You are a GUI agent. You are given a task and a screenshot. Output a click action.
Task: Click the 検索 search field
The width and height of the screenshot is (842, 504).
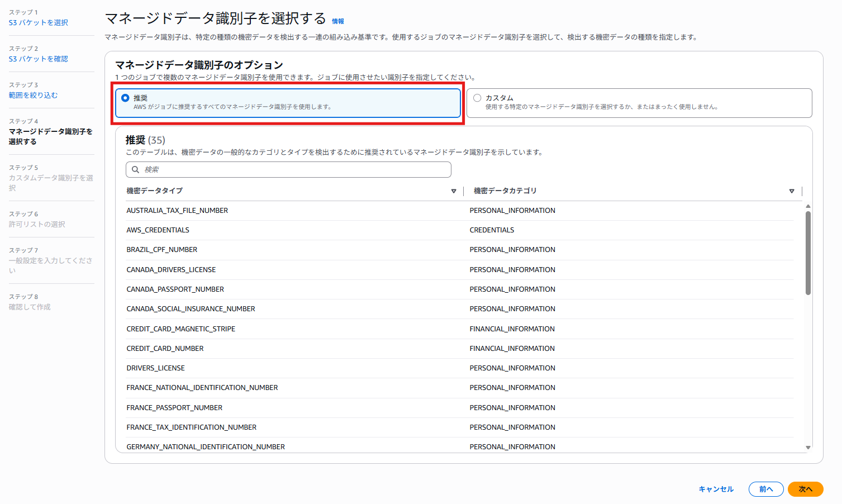click(288, 169)
